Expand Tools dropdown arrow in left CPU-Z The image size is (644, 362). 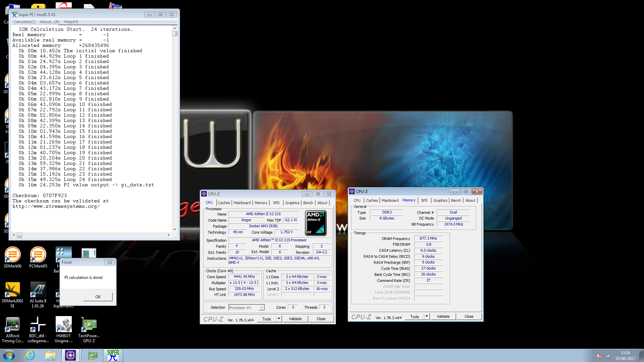click(279, 319)
